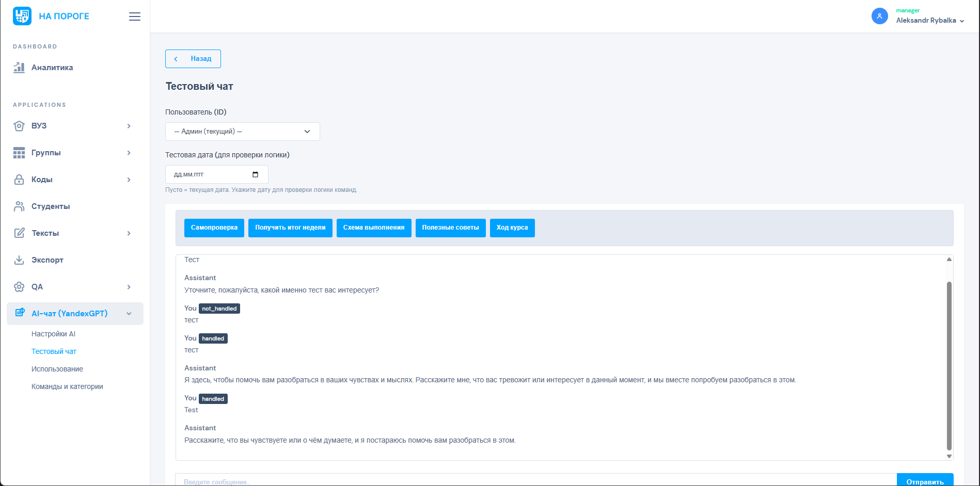Expand the Коды submenu chevron
The image size is (980, 486).
tap(129, 180)
